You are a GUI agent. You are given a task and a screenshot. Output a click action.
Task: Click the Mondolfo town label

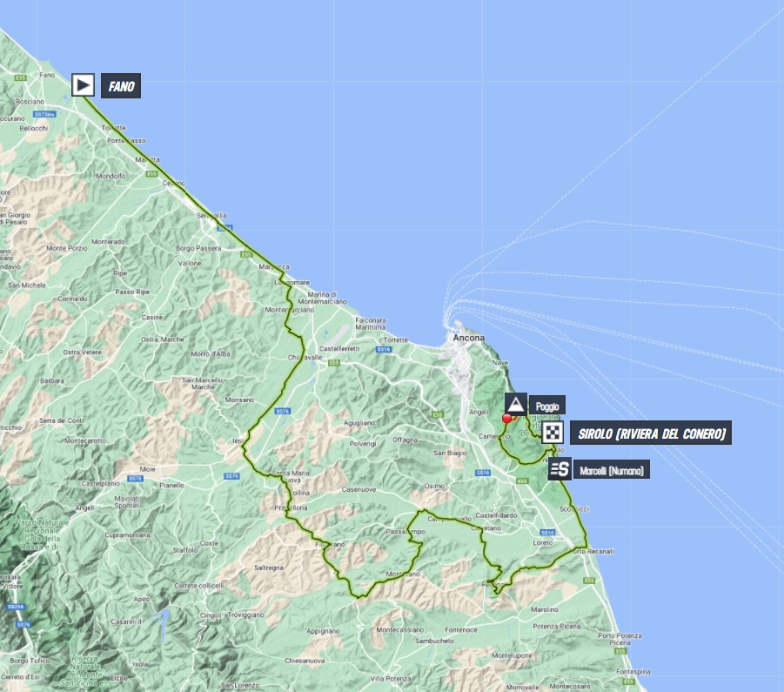click(111, 176)
